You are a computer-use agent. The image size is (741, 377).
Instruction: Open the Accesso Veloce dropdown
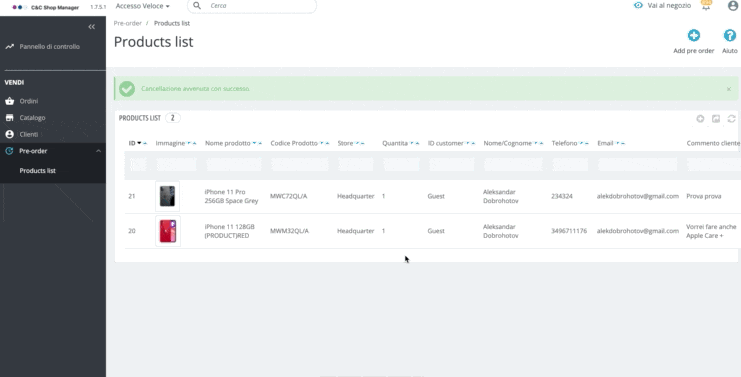click(142, 6)
